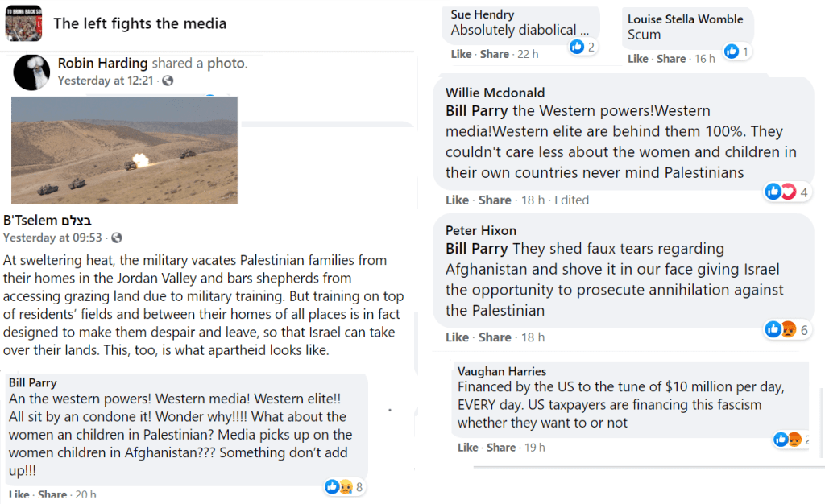Open Robin Harding's profile picture

[32, 72]
